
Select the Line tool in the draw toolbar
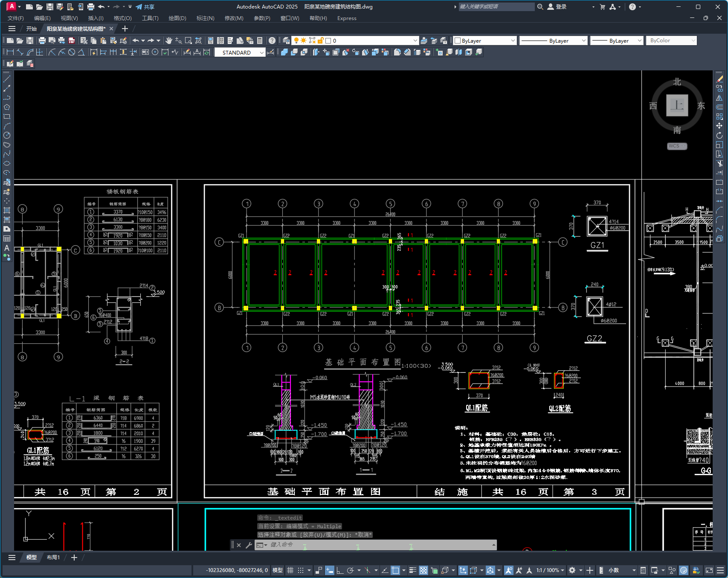[7, 79]
